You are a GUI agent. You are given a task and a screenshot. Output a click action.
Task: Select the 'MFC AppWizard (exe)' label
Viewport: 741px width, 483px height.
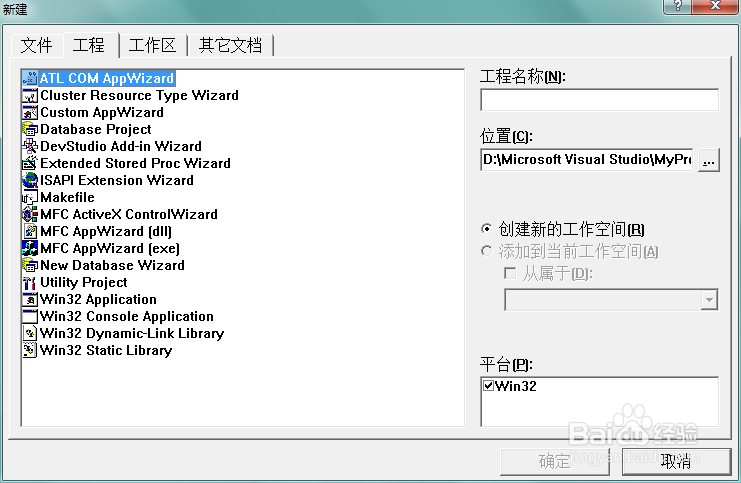[110, 249]
